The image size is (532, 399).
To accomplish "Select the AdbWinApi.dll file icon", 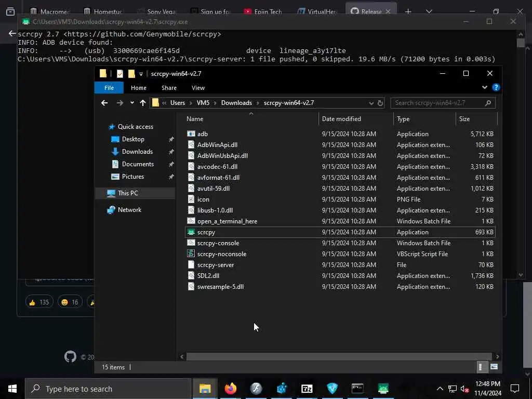I will pyautogui.click(x=191, y=144).
